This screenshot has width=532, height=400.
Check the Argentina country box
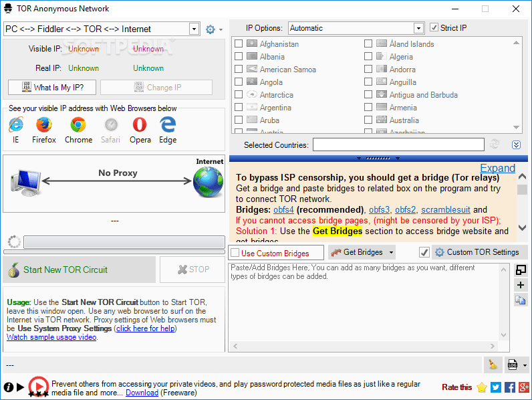pyautogui.click(x=239, y=107)
